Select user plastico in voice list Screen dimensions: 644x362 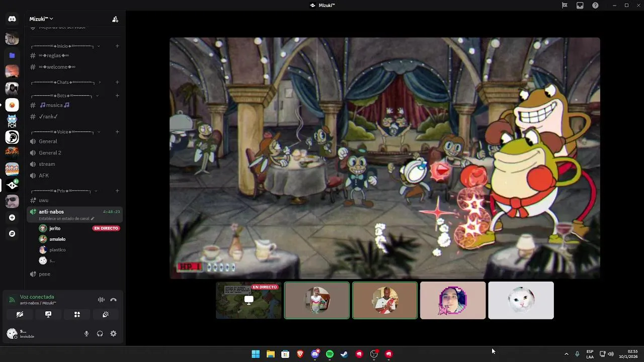tap(79, 250)
